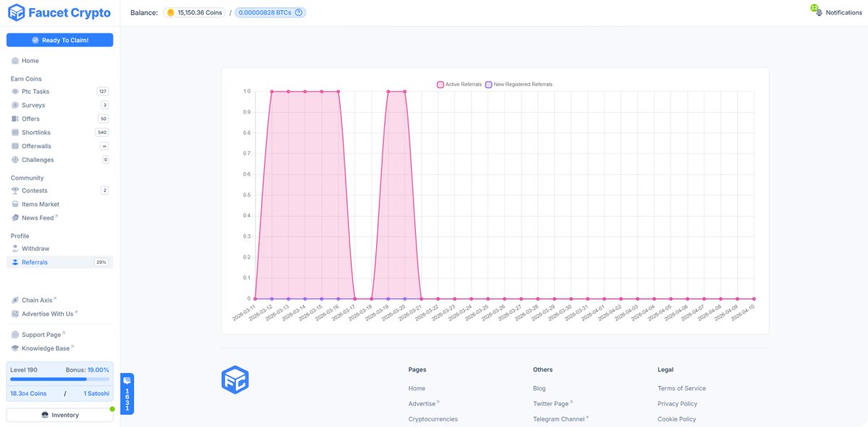868x427 pixels.
Task: Click the Offerwalls sidebar icon
Action: (15, 146)
